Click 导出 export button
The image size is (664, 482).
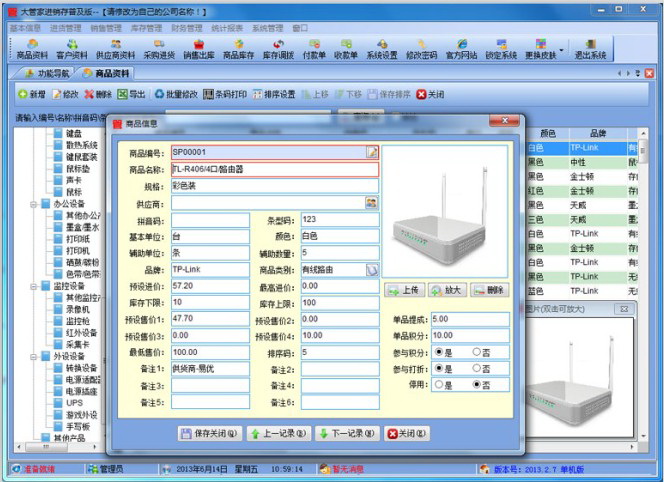point(131,94)
